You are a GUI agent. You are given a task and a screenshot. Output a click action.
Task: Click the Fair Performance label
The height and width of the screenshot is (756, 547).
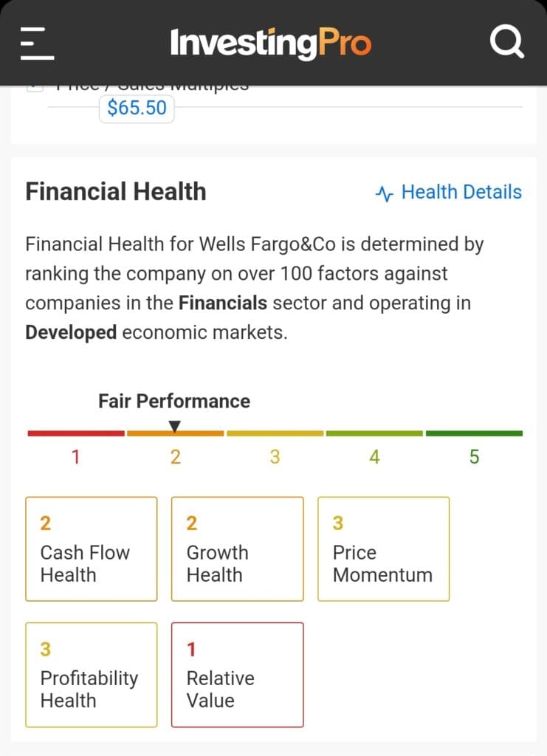[x=174, y=401]
